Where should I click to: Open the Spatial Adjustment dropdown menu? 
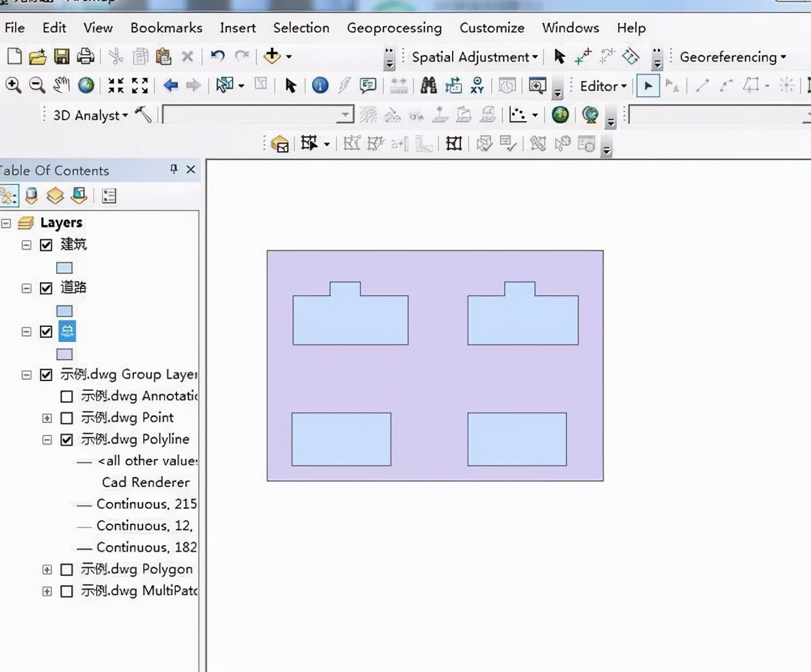(x=475, y=57)
